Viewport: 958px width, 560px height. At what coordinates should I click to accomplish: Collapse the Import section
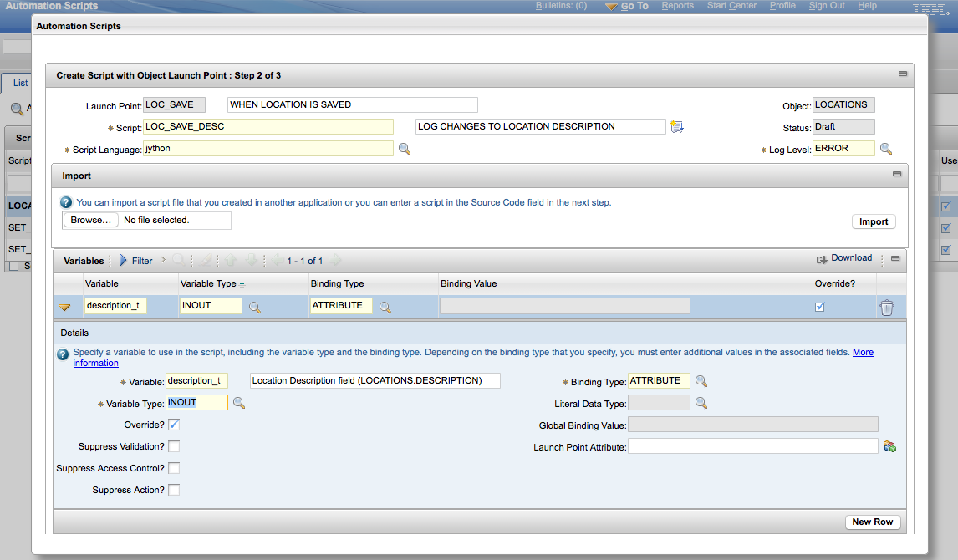896,176
